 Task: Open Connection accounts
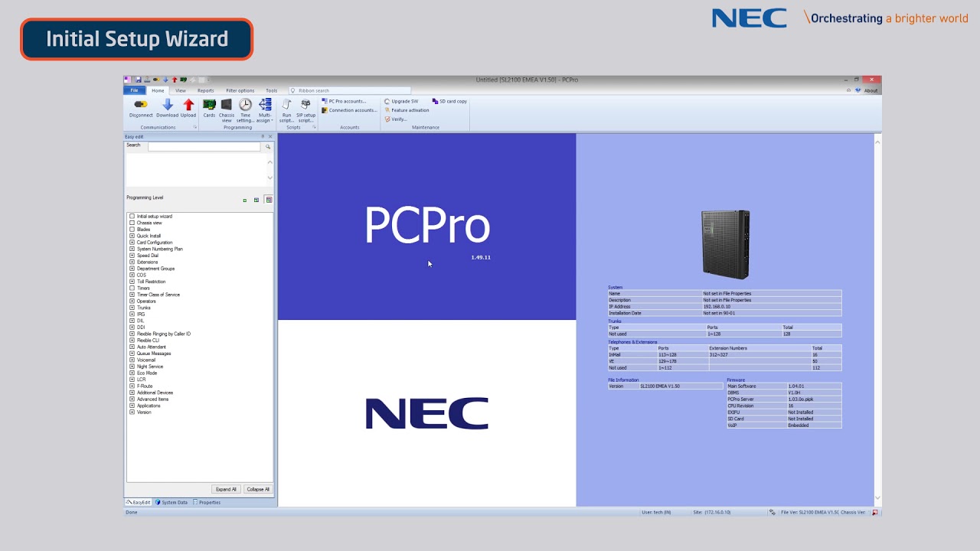349,110
